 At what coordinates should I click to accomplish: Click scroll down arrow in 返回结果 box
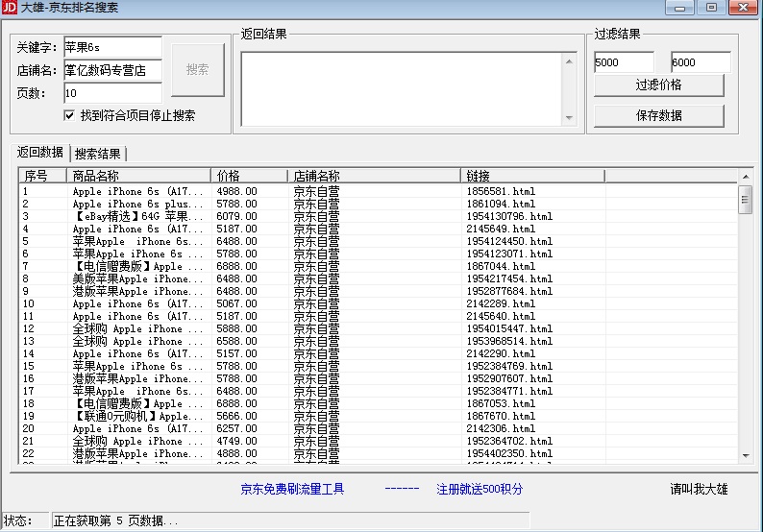[569, 118]
